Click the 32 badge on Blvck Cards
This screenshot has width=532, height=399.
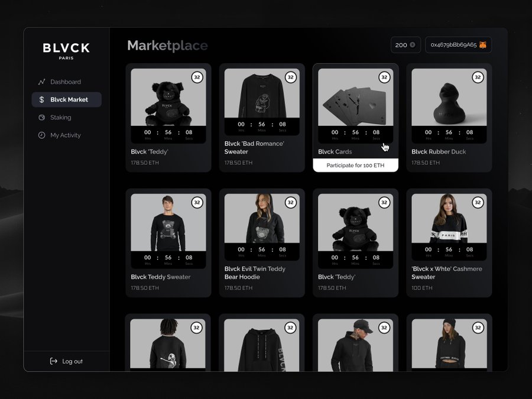[384, 77]
